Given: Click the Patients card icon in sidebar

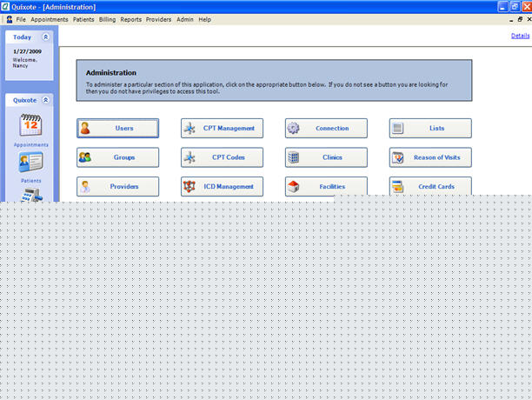Looking at the screenshot, I should [x=31, y=162].
